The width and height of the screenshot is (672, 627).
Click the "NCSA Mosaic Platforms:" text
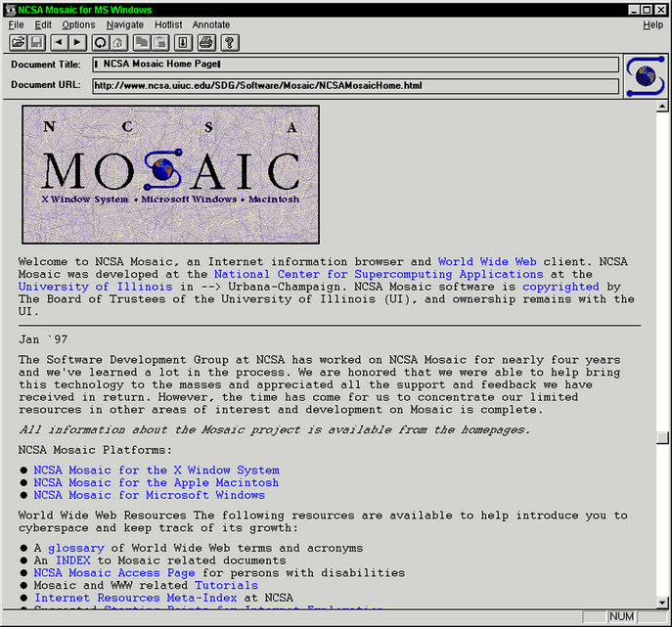[95, 450]
